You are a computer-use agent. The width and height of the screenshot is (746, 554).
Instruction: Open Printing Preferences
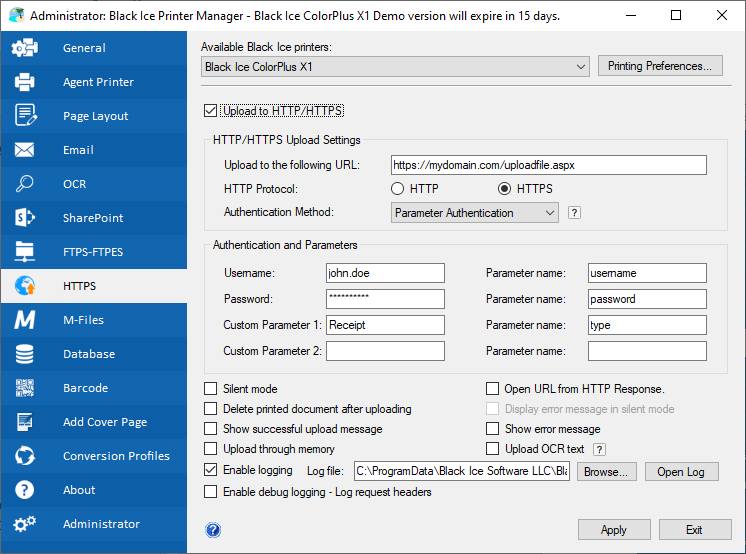coord(660,66)
